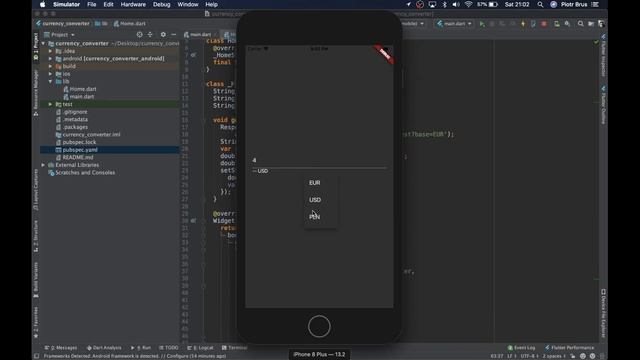Image resolution: width=640 pixels, height=360 pixels.
Task: Open the main.dart run configuration dropdown
Action: (454, 24)
